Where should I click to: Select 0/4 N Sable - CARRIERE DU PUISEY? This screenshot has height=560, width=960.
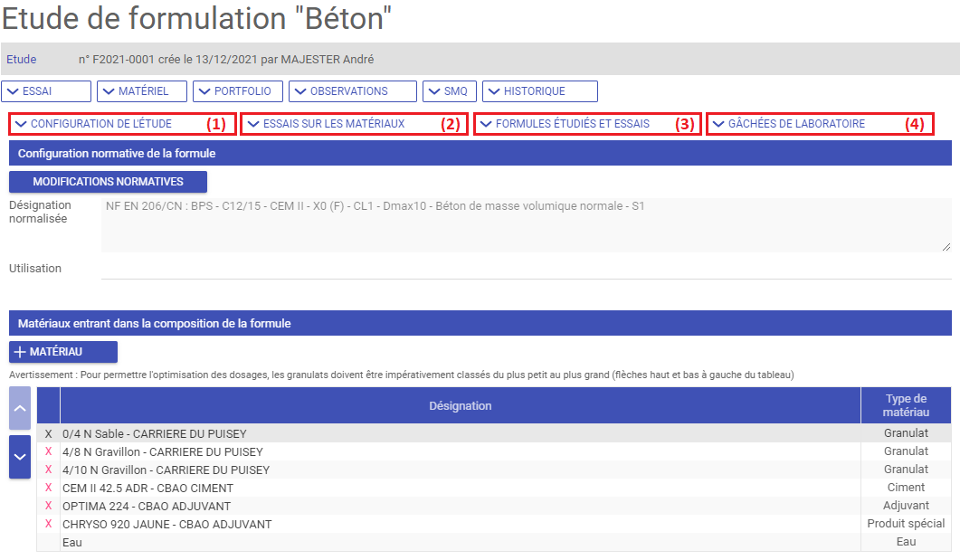(x=461, y=433)
